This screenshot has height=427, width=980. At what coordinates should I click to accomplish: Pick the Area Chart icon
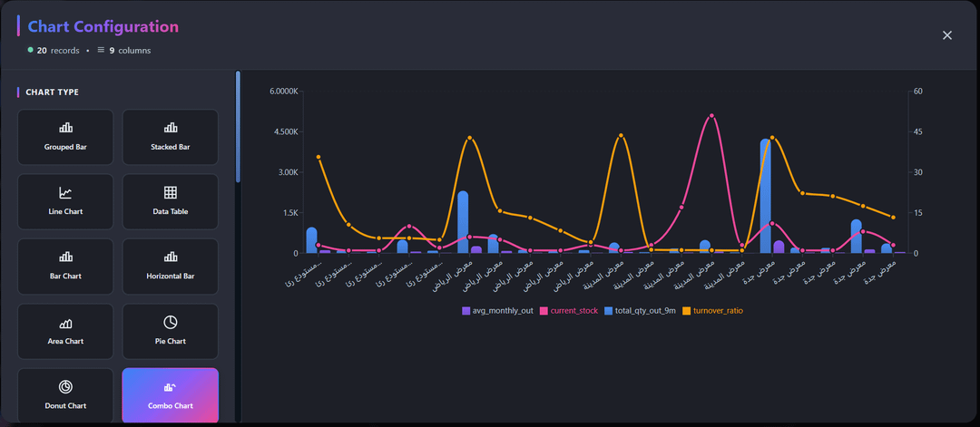click(65, 323)
